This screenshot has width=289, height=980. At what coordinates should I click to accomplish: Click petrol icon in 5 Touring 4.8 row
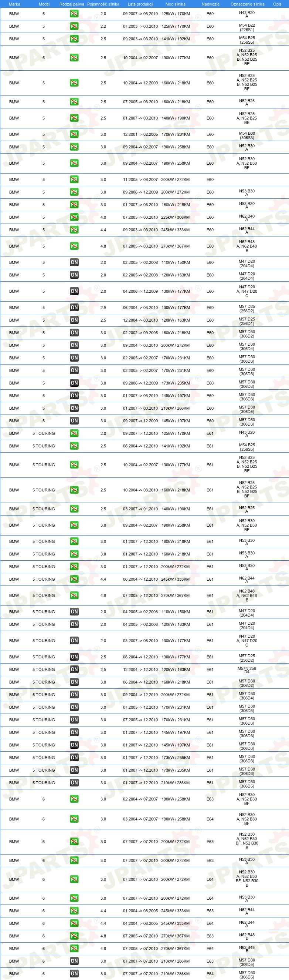click(74, 596)
